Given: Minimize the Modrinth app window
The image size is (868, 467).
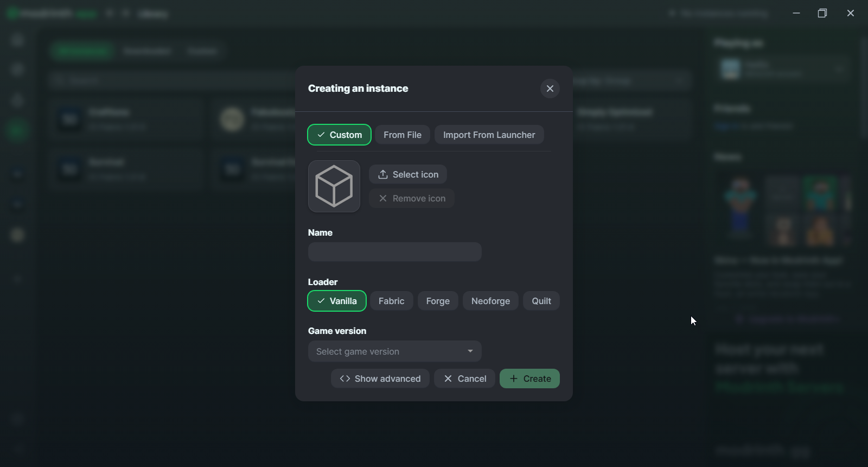Looking at the screenshot, I should tap(796, 13).
